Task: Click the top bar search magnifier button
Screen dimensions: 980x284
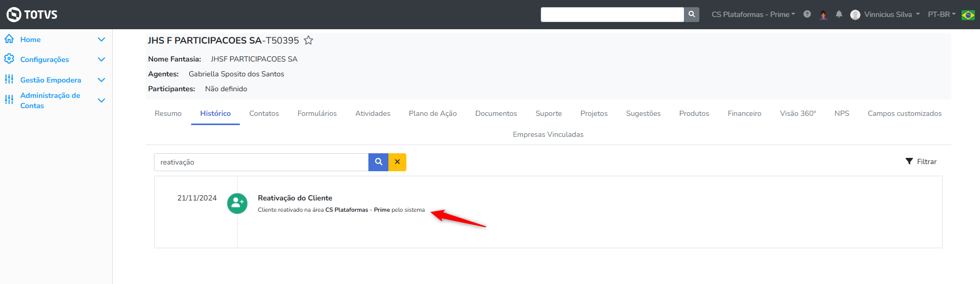Action: click(x=692, y=14)
